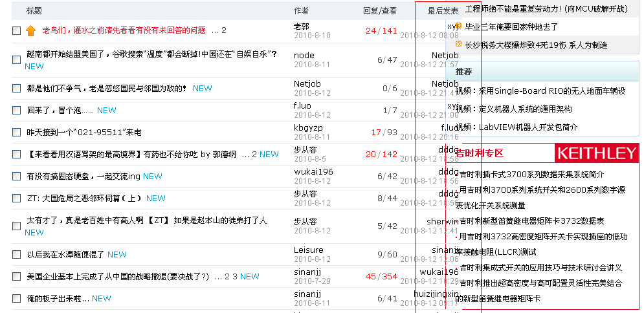Image resolution: width=644 pixels, height=313 pixels.
Task: Toggle the checkbox for 俺的板子出来啦 thread
Action: (16, 299)
